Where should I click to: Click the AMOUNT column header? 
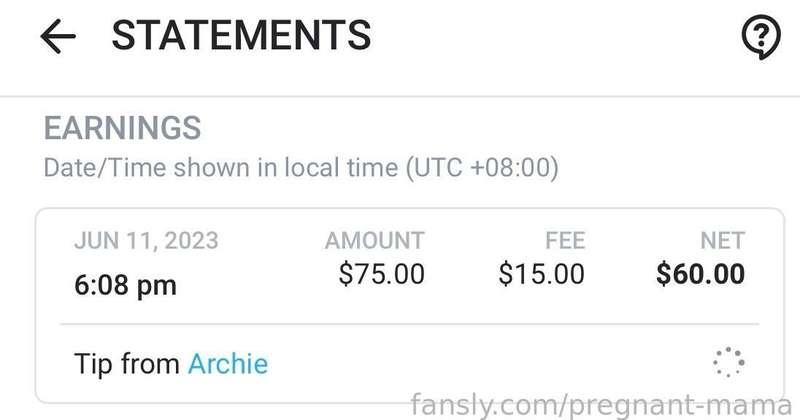[374, 240]
